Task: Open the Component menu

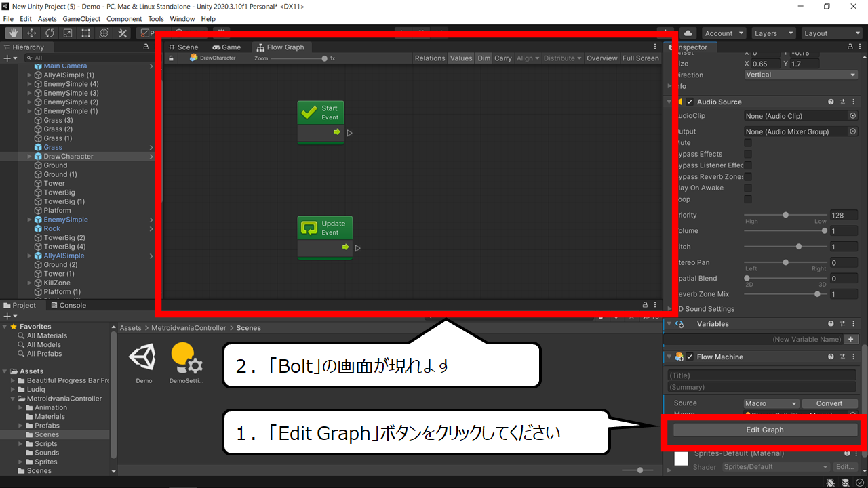Action: (124, 19)
